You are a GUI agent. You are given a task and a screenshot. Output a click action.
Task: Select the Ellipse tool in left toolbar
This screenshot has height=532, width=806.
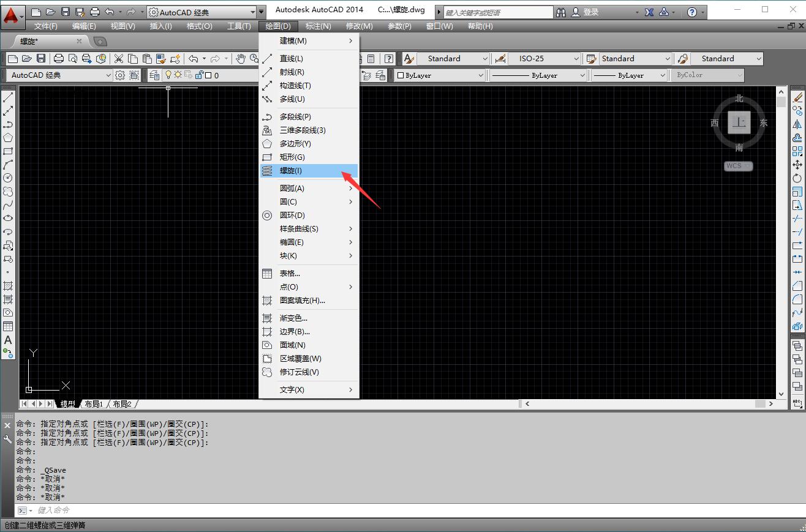[x=8, y=219]
